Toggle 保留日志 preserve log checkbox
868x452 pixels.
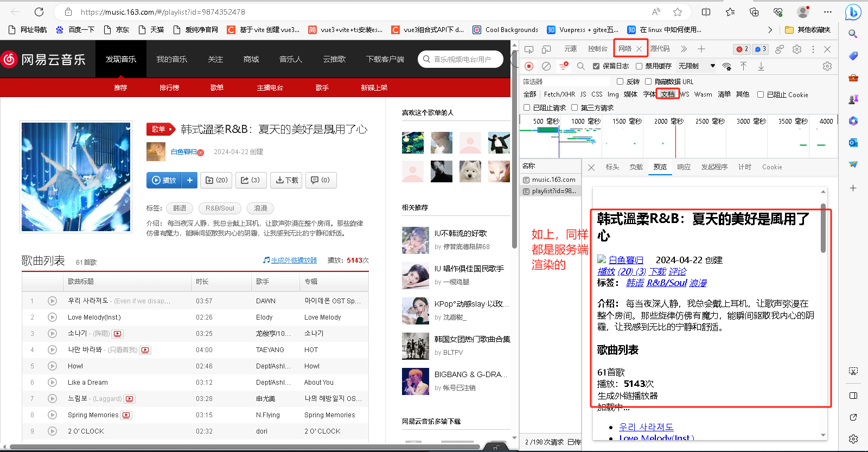pos(596,66)
